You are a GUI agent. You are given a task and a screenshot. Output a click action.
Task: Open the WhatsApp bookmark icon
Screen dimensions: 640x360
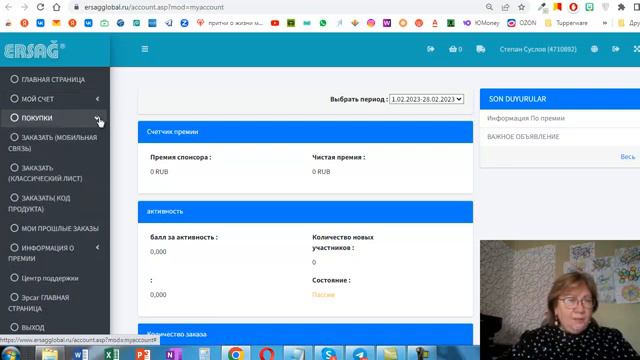click(x=323, y=23)
